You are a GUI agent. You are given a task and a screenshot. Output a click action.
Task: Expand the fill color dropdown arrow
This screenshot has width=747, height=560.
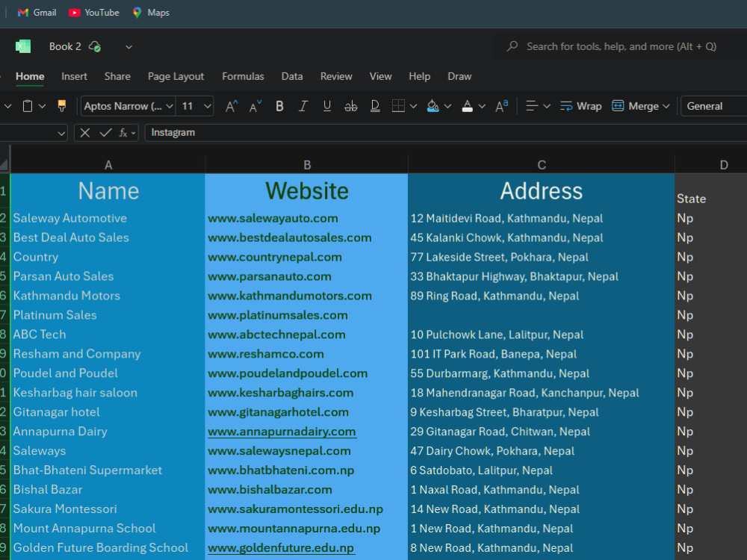coord(447,106)
